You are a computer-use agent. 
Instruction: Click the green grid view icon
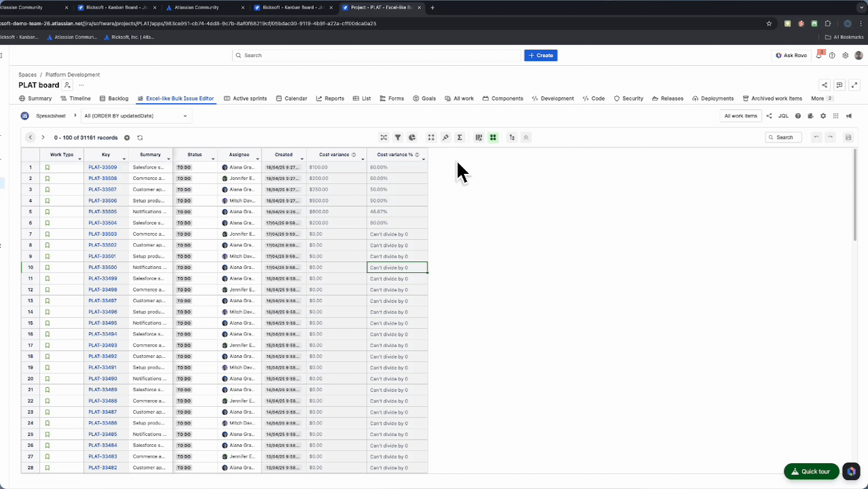pyautogui.click(x=493, y=137)
